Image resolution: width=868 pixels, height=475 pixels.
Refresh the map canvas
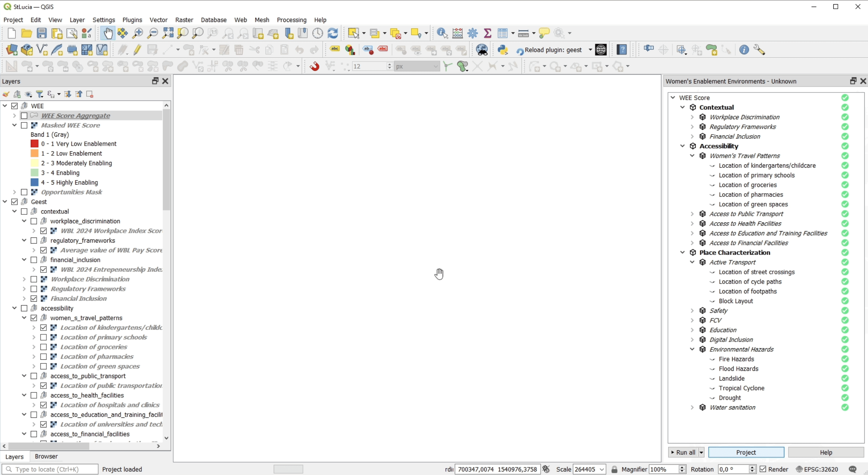point(333,33)
